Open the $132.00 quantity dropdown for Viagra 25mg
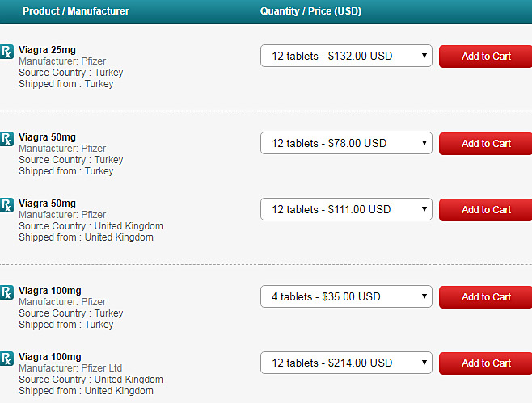This screenshot has height=403, width=532. pos(346,56)
